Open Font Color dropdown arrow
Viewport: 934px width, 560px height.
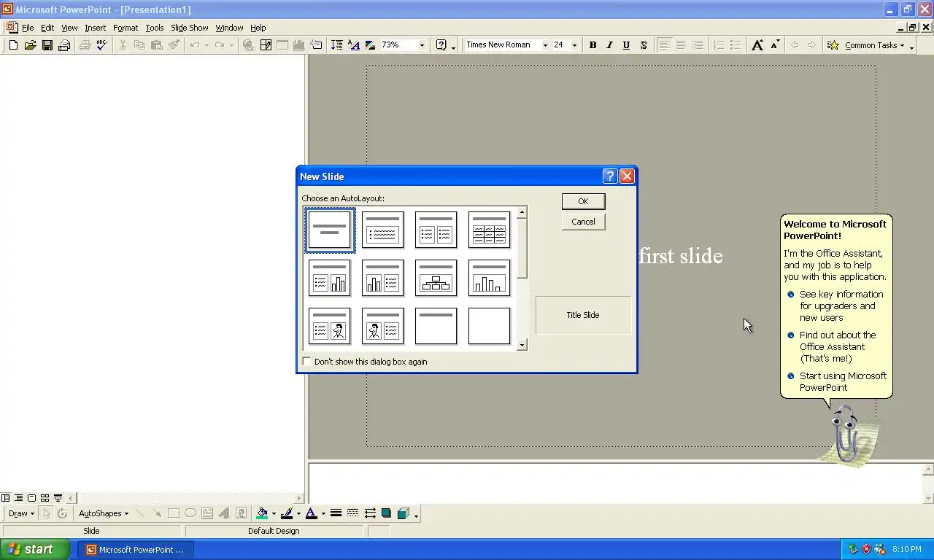tap(323, 514)
